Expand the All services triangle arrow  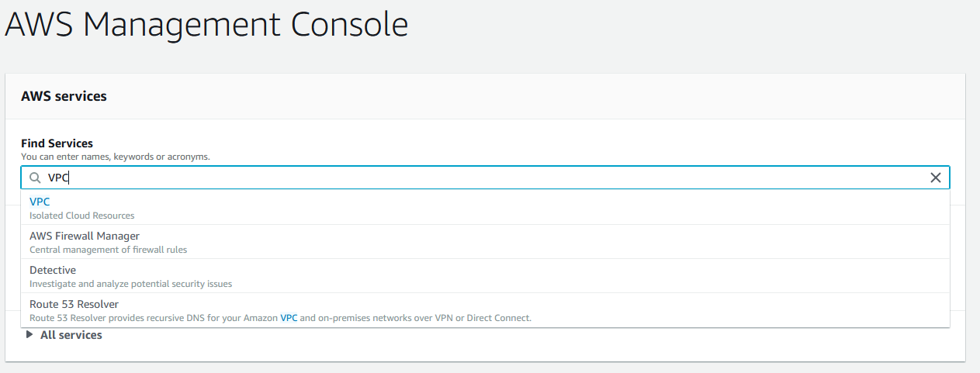29,335
